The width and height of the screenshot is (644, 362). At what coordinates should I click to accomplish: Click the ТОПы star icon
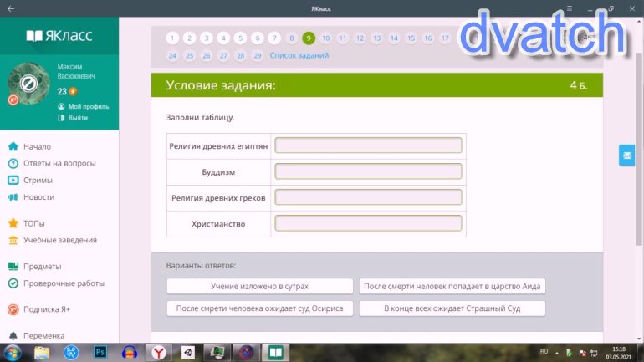click(x=13, y=223)
